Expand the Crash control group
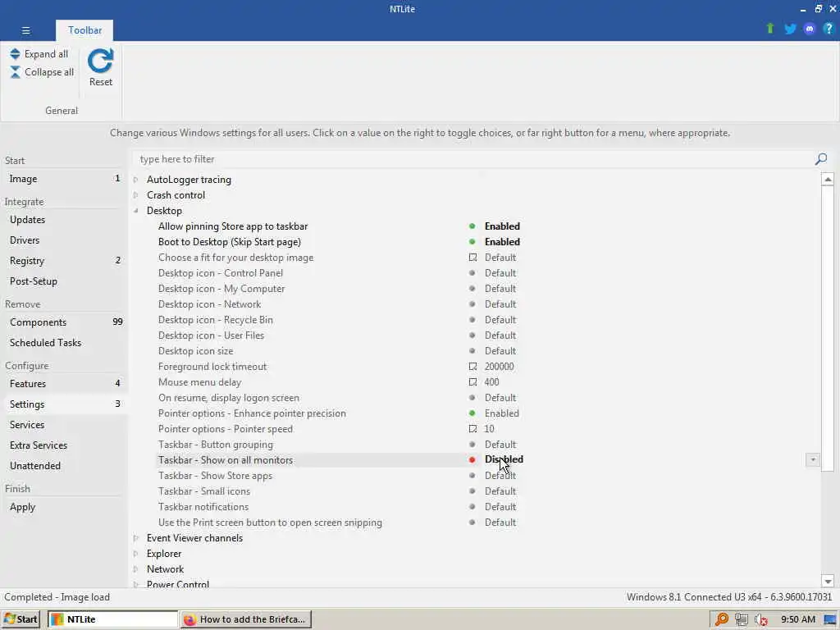840x630 pixels. coord(135,195)
